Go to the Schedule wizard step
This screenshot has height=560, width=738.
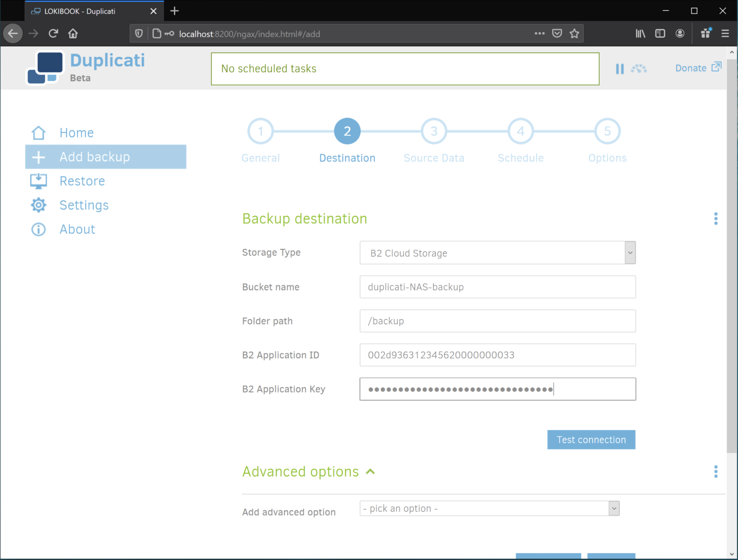click(520, 131)
